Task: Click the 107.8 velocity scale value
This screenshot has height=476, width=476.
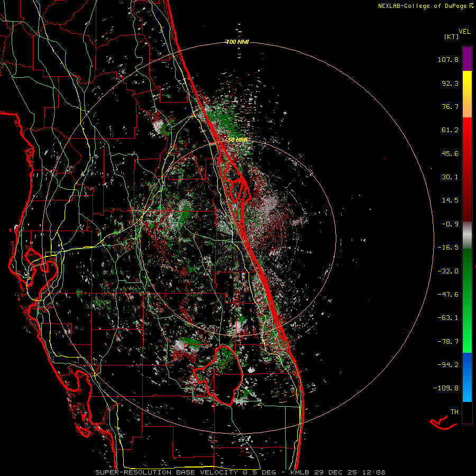Action: click(x=448, y=59)
